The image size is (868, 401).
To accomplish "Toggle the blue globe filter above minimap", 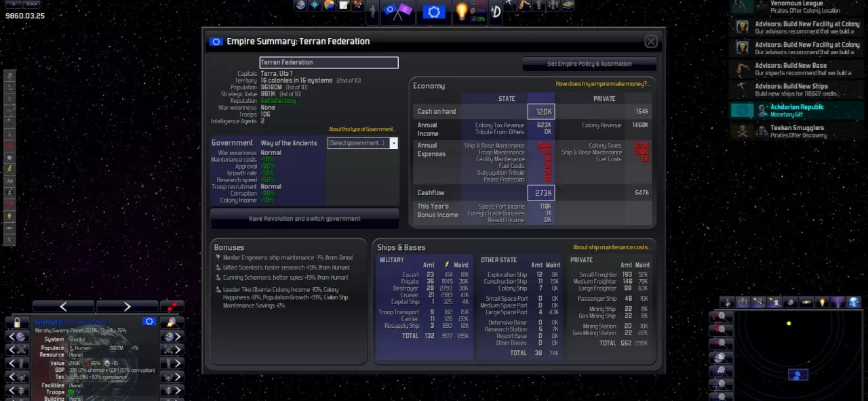I will click(854, 302).
